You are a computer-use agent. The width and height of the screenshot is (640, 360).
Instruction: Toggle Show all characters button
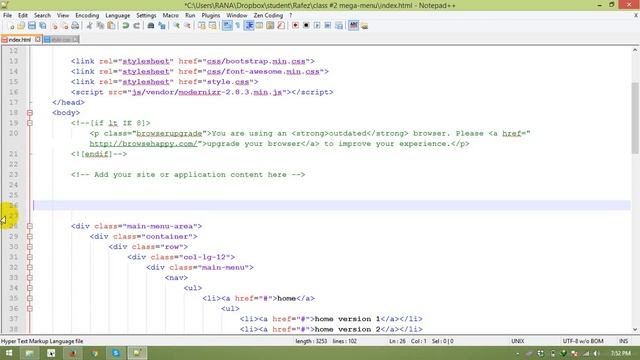point(238,26)
